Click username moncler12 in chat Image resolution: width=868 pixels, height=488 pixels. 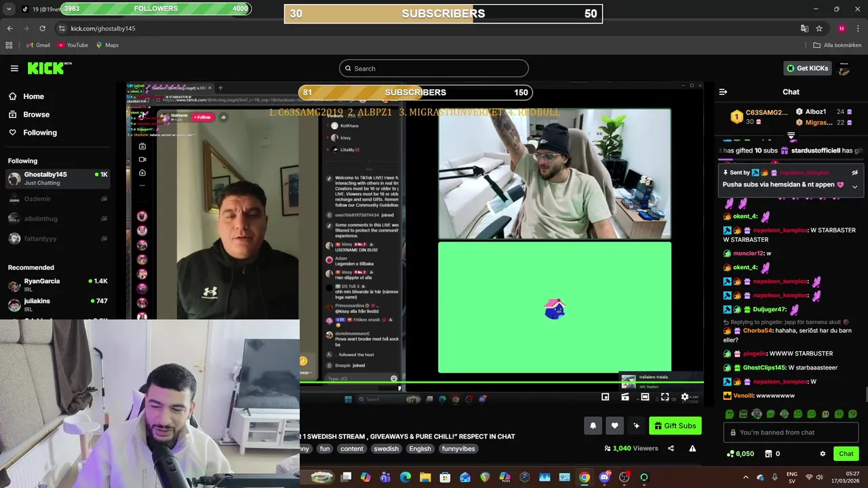tap(748, 253)
